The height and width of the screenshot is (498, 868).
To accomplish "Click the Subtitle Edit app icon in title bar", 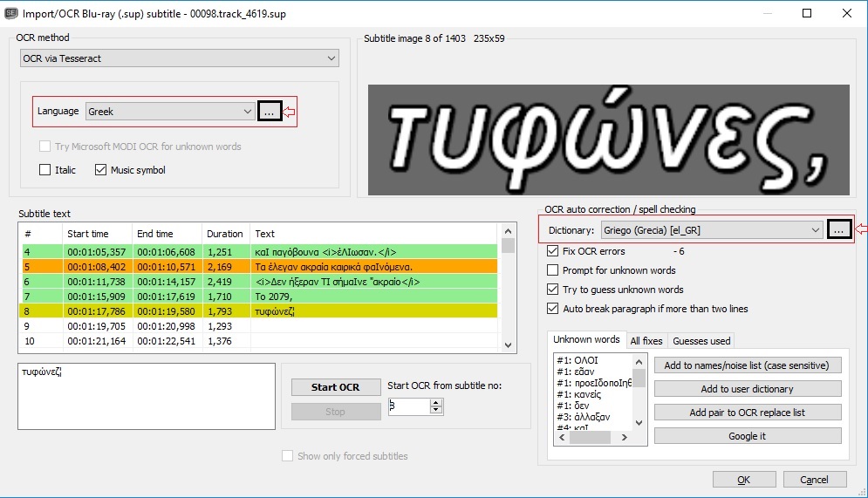I will coord(11,13).
